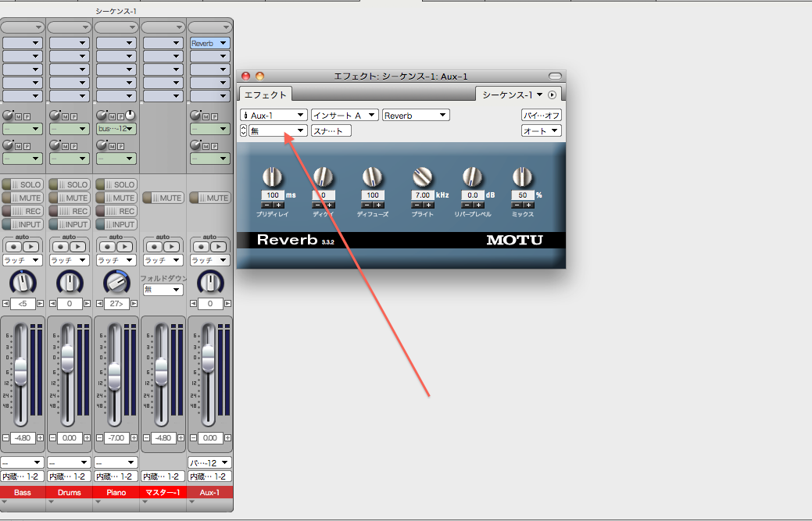
Task: Click the スナ…ト snapshot button
Action: 331,130
